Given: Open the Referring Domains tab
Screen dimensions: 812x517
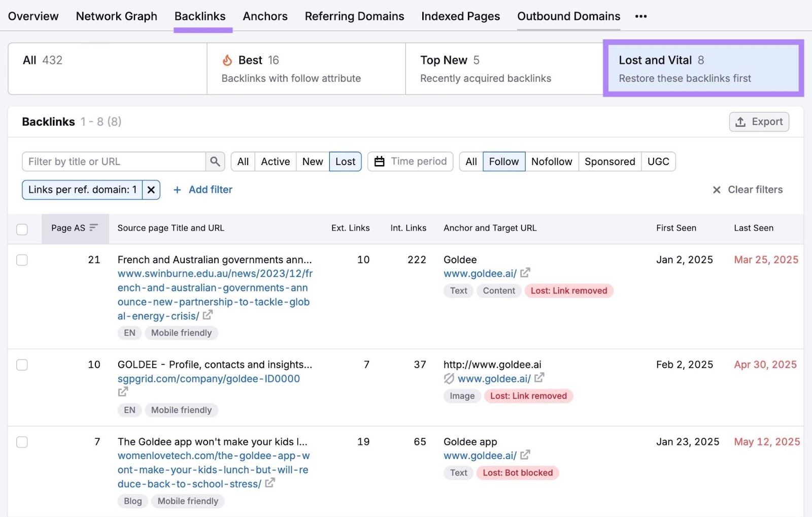Looking at the screenshot, I should (x=354, y=16).
